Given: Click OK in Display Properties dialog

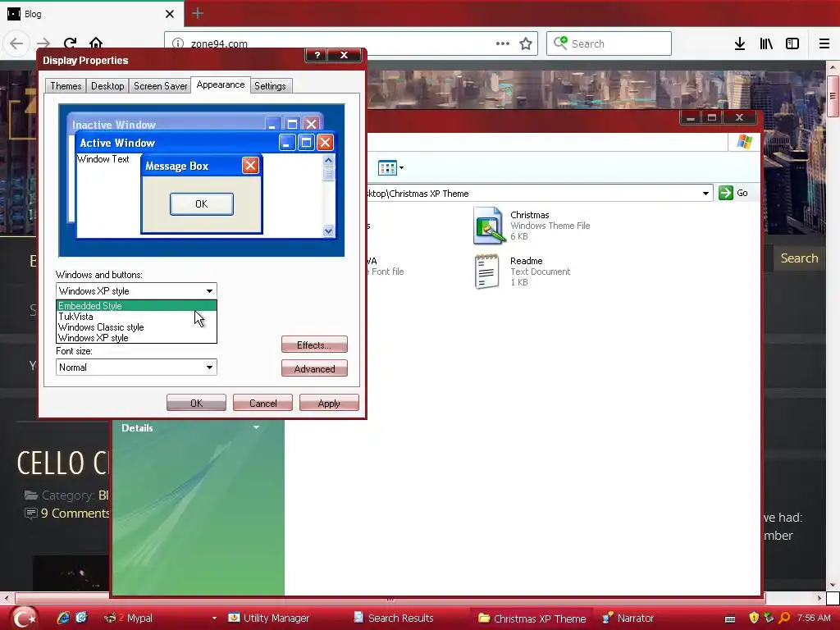Looking at the screenshot, I should click(x=196, y=403).
